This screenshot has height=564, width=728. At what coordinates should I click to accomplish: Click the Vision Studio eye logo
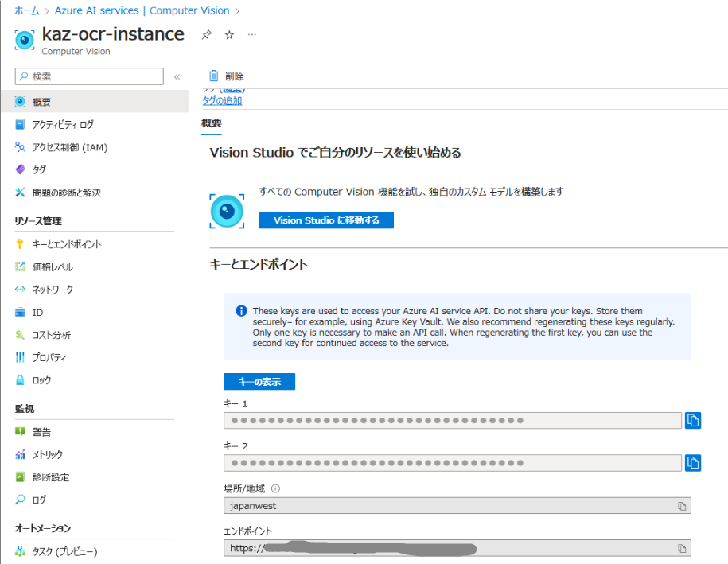click(227, 212)
